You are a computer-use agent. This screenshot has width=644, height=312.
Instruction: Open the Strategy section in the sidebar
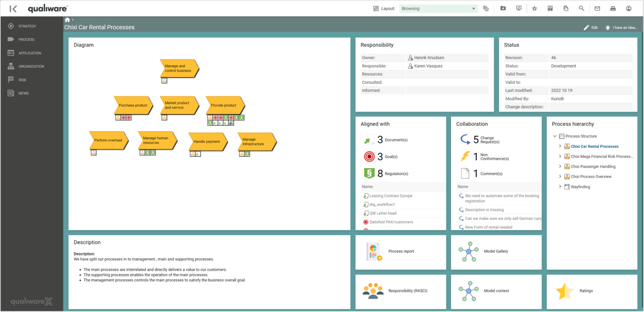[27, 26]
